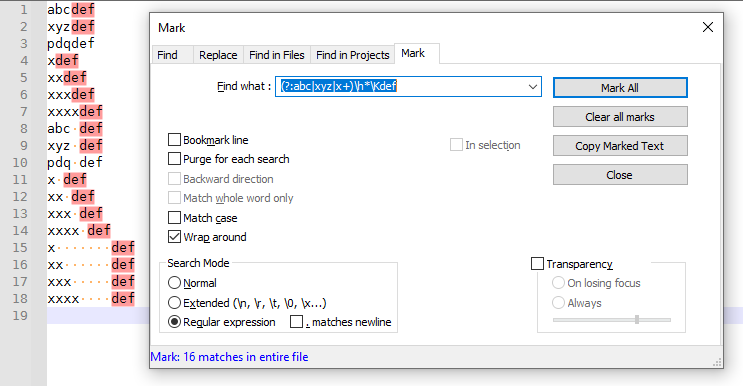Expand the Find what history dropdown
The height and width of the screenshot is (386, 743).
tap(533, 87)
